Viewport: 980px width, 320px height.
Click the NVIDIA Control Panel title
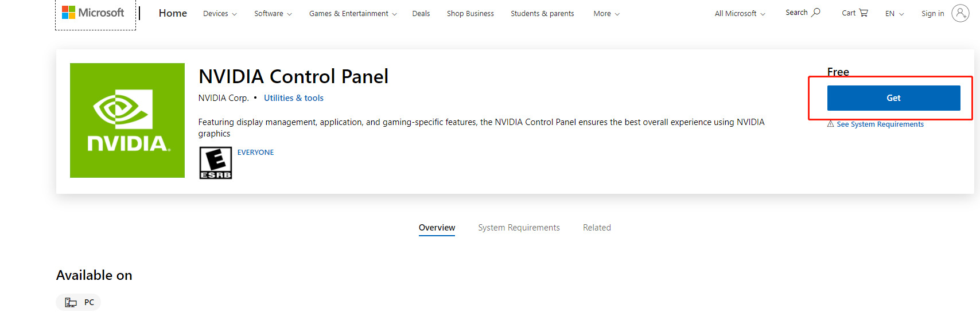pos(293,76)
